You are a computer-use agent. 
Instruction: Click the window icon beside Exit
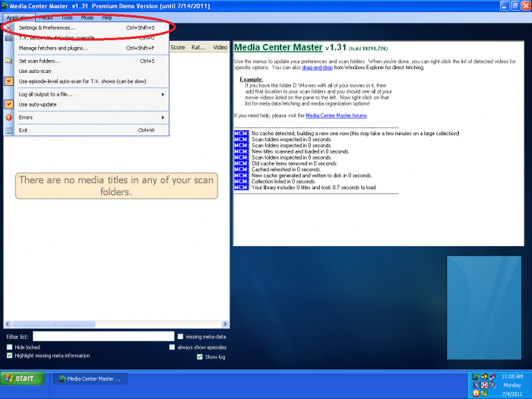pyautogui.click(x=9, y=130)
